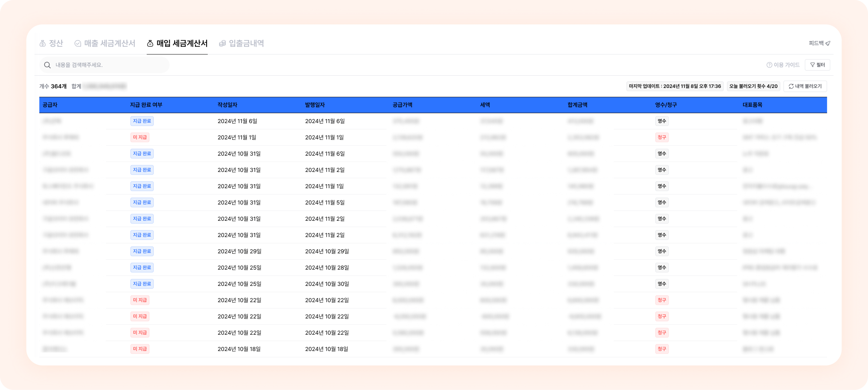This screenshot has width=868, height=390.
Task: Click the magnifier search icon
Action: tap(47, 65)
